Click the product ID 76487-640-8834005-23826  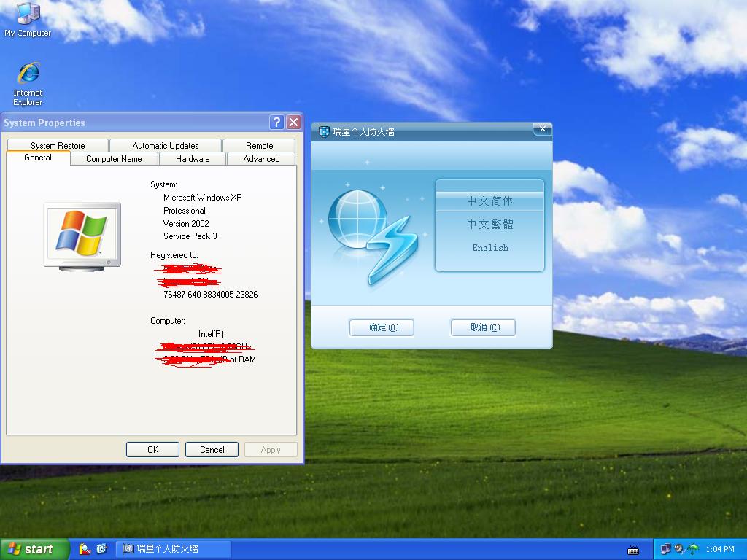tap(211, 295)
